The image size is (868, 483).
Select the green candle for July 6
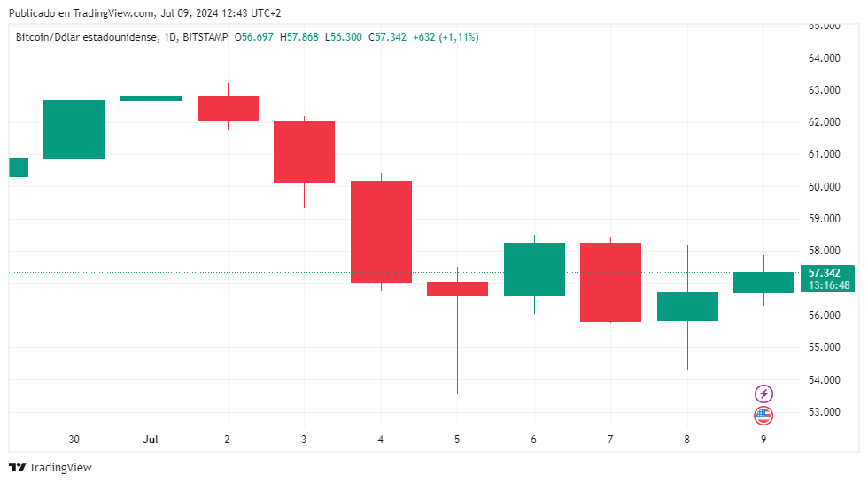pyautogui.click(x=534, y=269)
